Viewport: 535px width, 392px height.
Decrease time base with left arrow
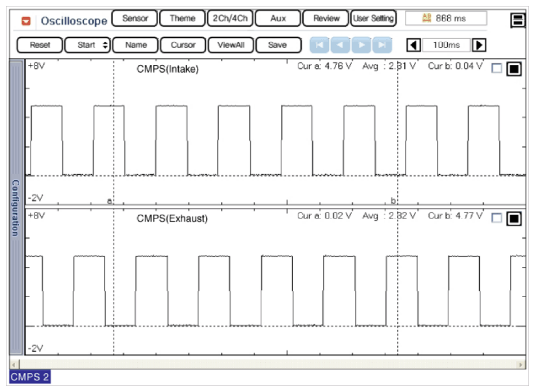click(x=413, y=45)
